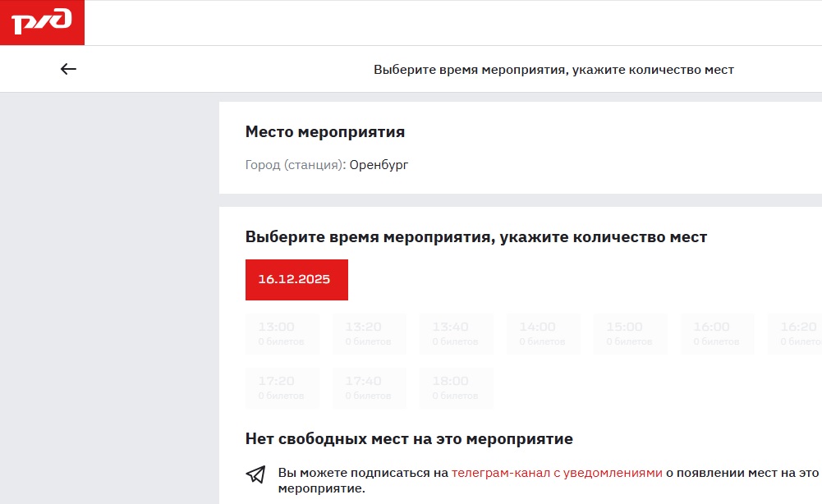Select the 17:20 time slot
The image size is (822, 504).
pyautogui.click(x=282, y=387)
